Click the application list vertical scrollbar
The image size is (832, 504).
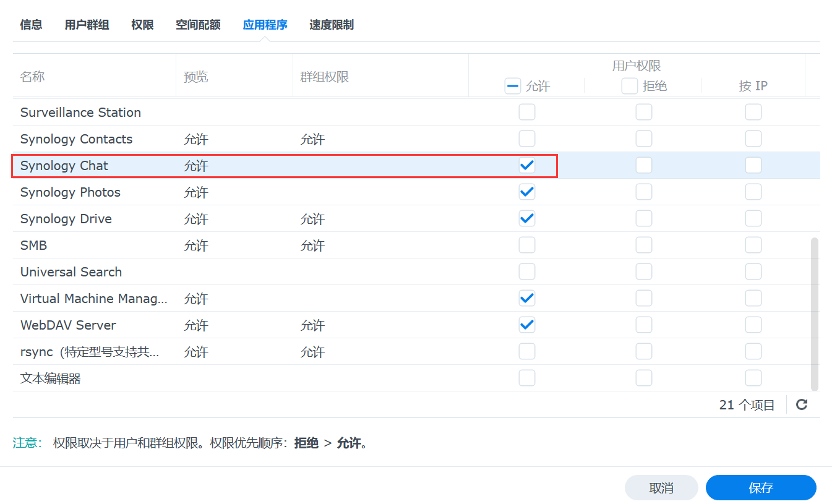click(x=814, y=314)
